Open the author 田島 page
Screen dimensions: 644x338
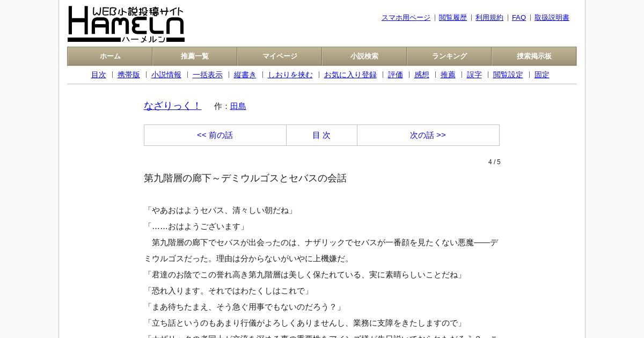238,106
